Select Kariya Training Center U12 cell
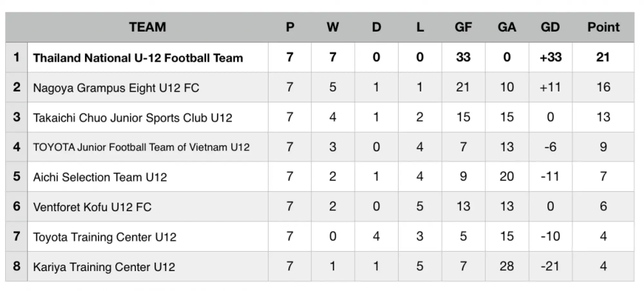Screen dimensions: 644x291 coord(148,266)
